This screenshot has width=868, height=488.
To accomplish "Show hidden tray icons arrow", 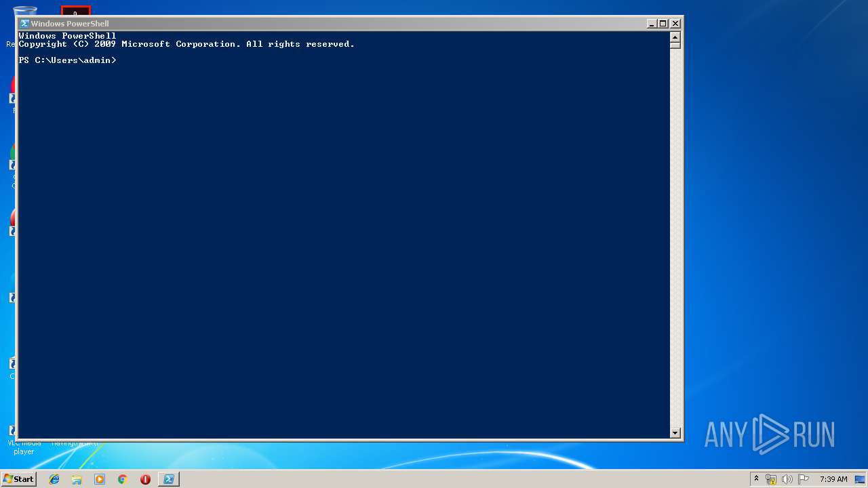I will [x=756, y=479].
